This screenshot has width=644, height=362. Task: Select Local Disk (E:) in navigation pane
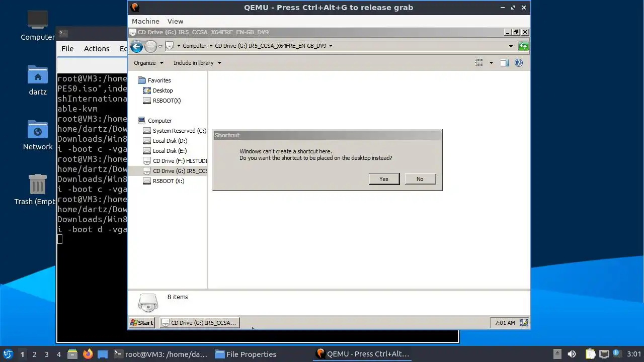coord(165,151)
